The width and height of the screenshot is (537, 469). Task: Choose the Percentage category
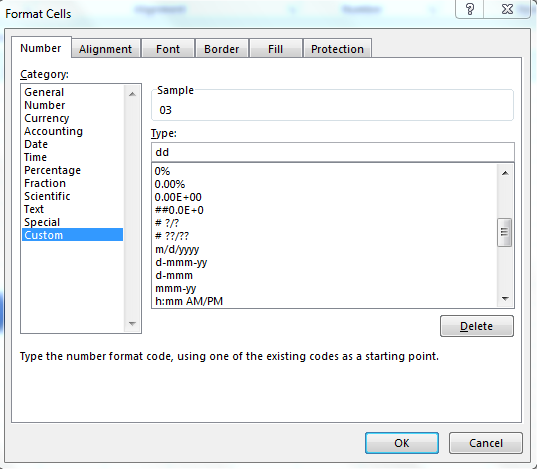point(72,170)
